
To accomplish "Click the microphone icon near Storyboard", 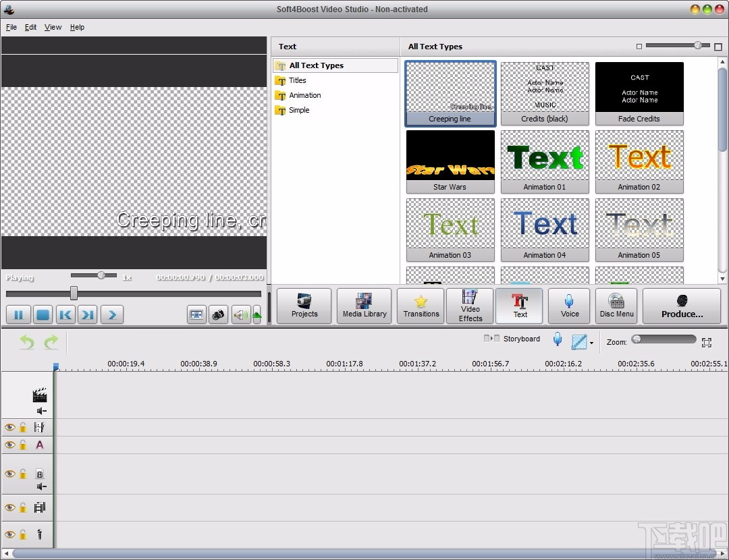I will tap(558, 339).
